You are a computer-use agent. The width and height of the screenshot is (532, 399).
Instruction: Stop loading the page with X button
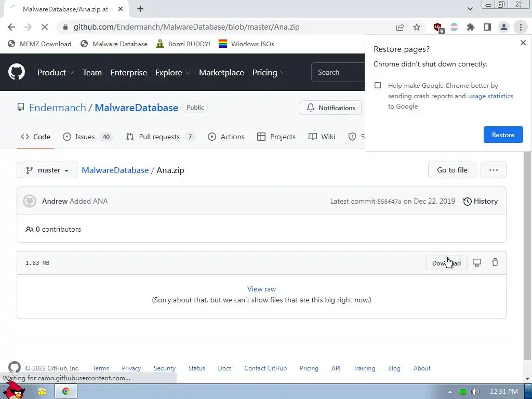(x=45, y=27)
